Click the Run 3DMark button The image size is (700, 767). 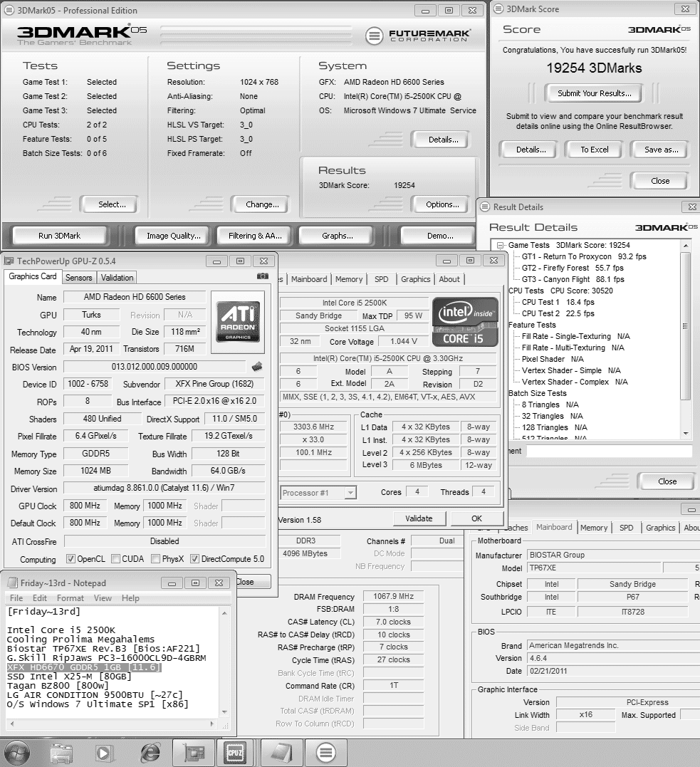(59, 235)
